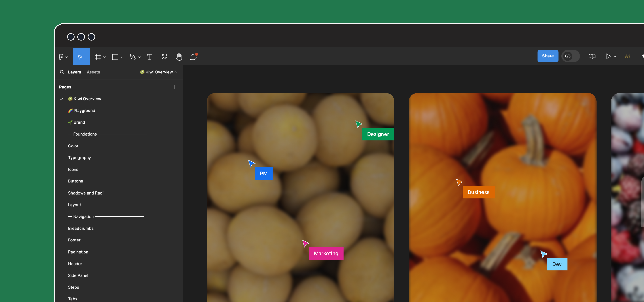The height and width of the screenshot is (302, 644).
Task: Open keyboard shortcuts help (A?)
Action: pyautogui.click(x=627, y=56)
